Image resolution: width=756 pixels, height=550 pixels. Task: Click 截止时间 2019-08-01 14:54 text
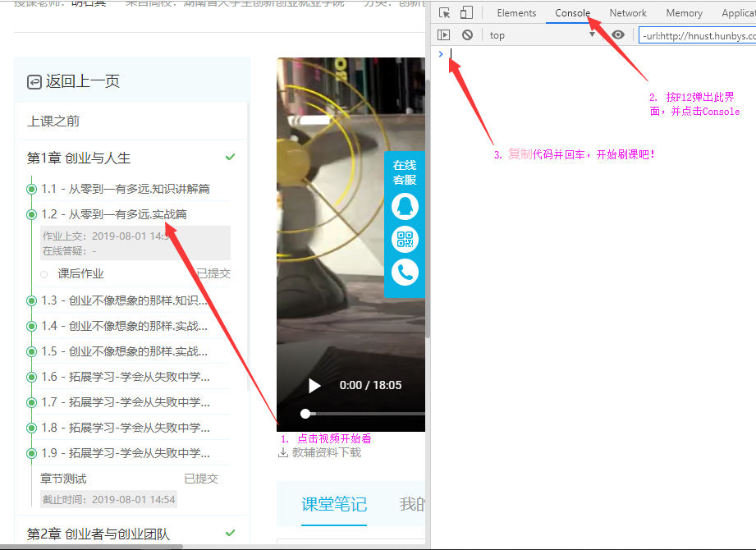point(108,499)
